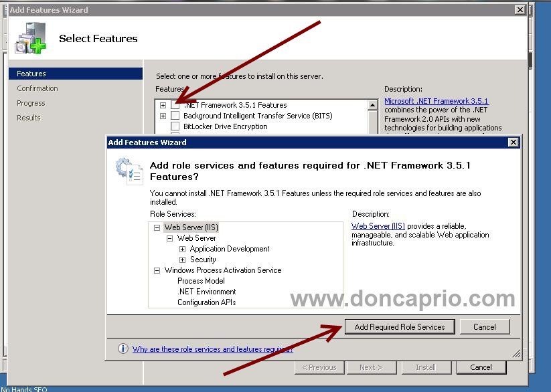Check the .NET Framework 3.5.1 Features checkbox
The width and height of the screenshot is (551, 392).
tap(175, 105)
